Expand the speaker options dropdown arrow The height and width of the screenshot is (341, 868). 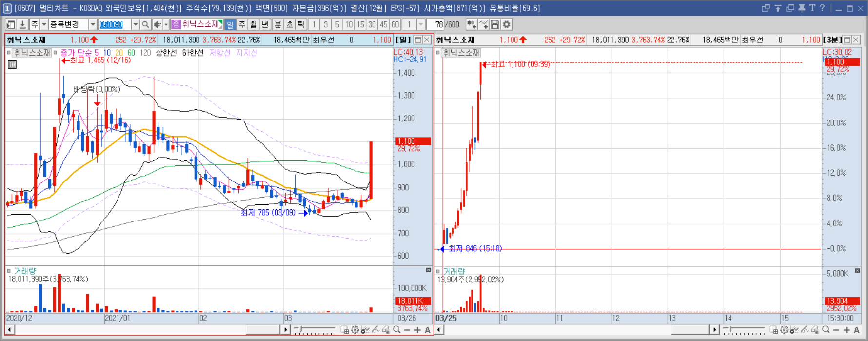pyautogui.click(x=166, y=24)
